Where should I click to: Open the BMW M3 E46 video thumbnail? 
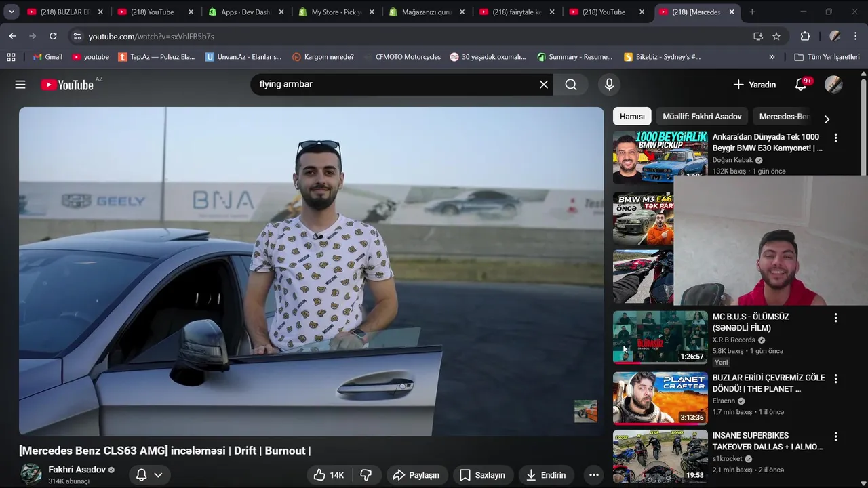pos(643,218)
